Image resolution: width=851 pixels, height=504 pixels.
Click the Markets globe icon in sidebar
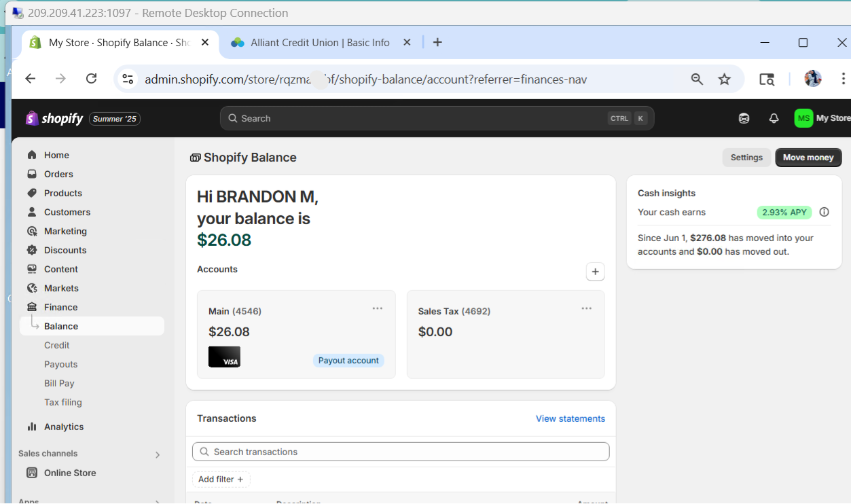coord(32,288)
